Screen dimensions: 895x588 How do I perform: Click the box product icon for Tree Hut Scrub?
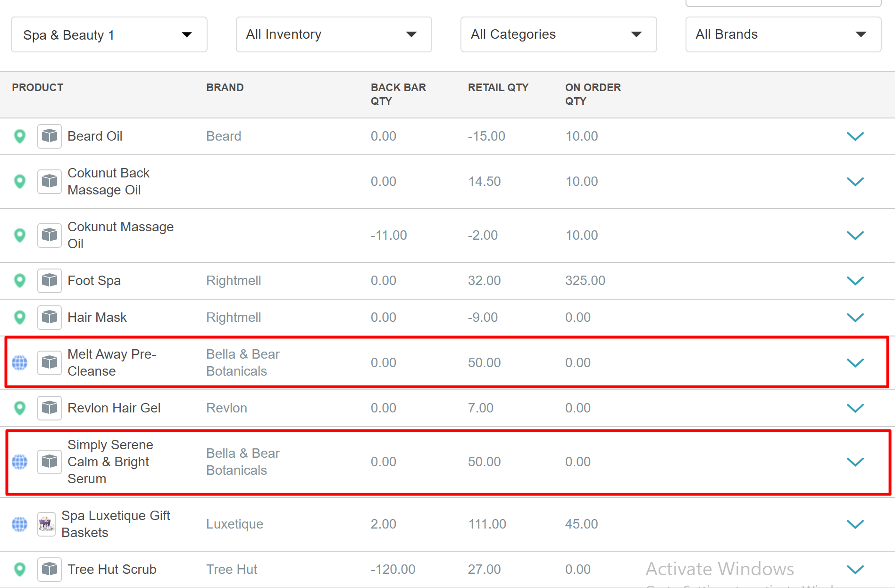(50, 570)
